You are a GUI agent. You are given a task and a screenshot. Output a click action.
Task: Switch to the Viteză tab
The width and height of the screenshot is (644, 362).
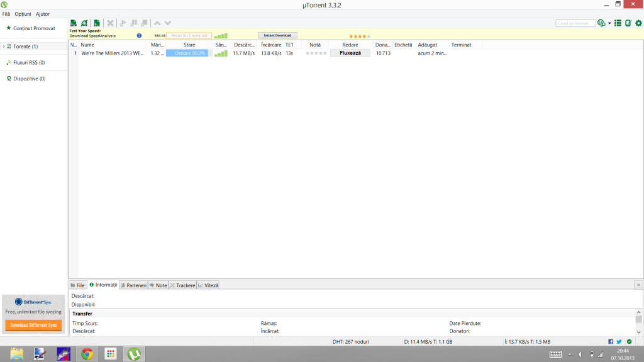[208, 285]
